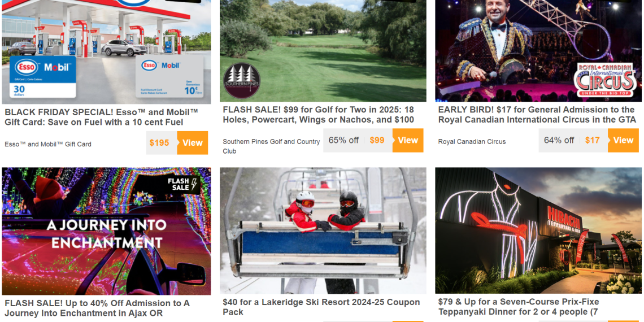This screenshot has width=644, height=322.
Task: Click View button for Southern Pines golf deal
Action: (408, 141)
